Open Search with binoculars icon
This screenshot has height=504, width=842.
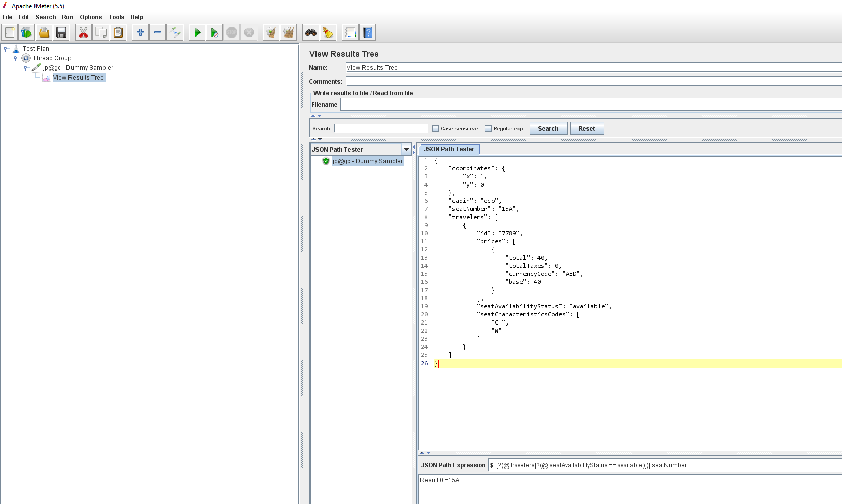click(311, 32)
